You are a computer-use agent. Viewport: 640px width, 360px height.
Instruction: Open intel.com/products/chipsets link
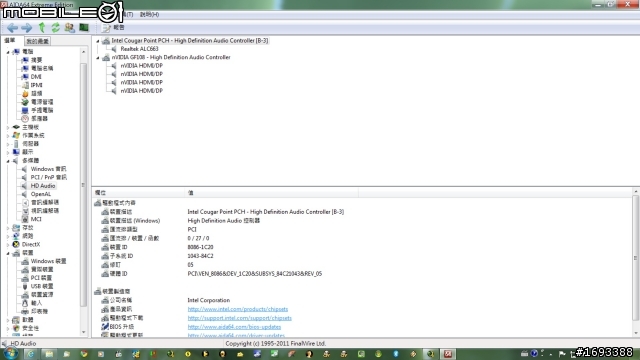(x=238, y=309)
